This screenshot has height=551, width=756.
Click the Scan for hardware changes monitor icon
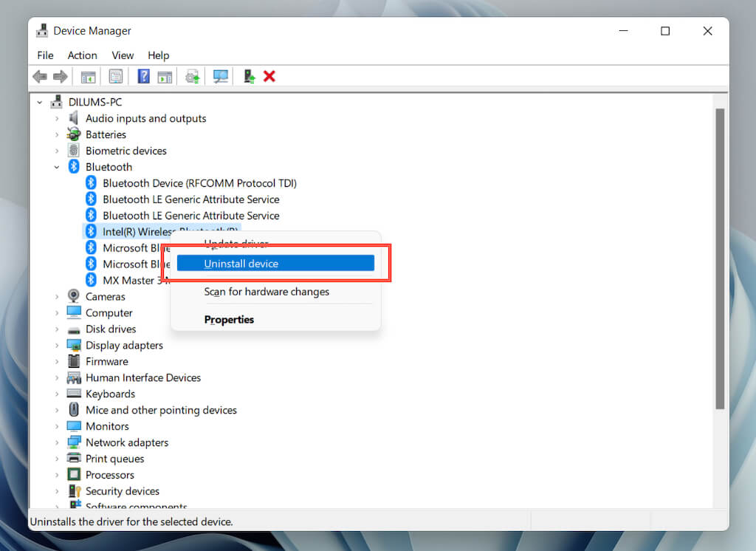pos(220,76)
